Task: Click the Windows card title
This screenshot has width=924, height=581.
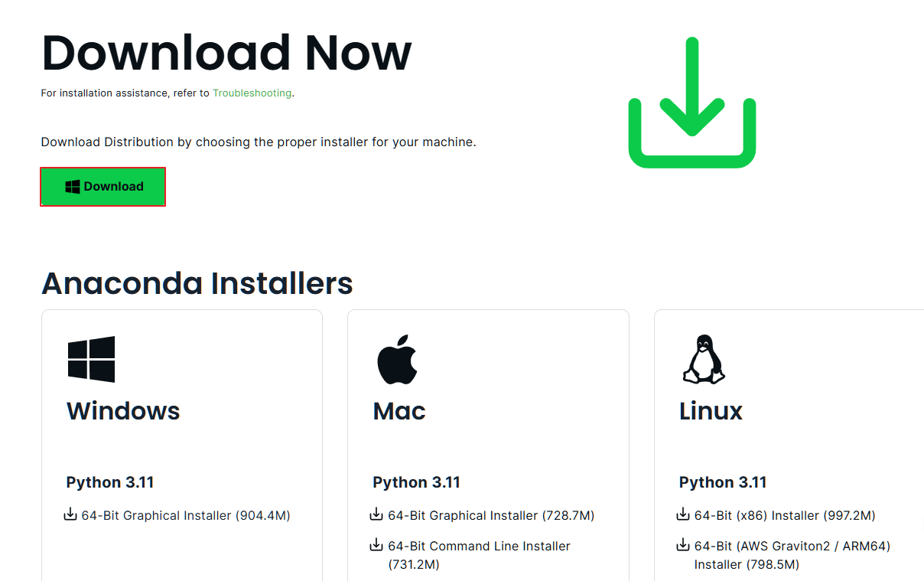Action: [x=123, y=411]
